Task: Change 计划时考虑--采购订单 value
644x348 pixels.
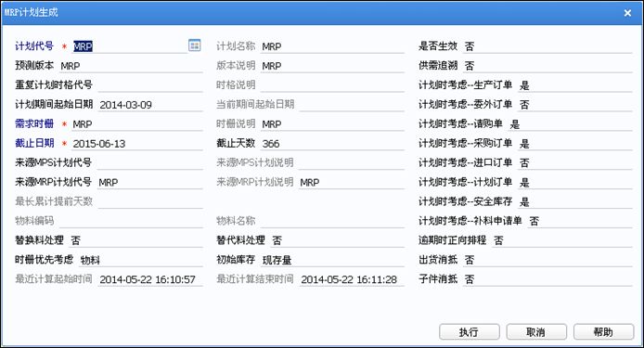Action: pos(575,144)
